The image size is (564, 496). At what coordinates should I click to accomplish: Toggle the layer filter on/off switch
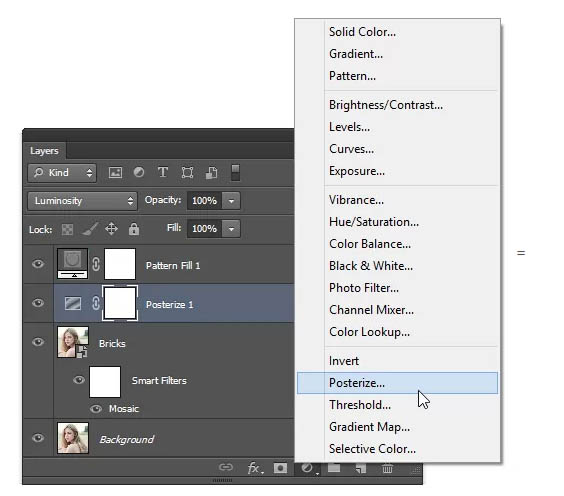coord(235,173)
